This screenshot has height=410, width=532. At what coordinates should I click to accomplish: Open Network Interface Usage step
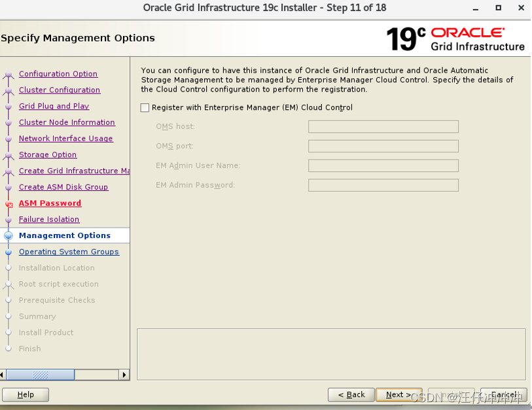66,139
